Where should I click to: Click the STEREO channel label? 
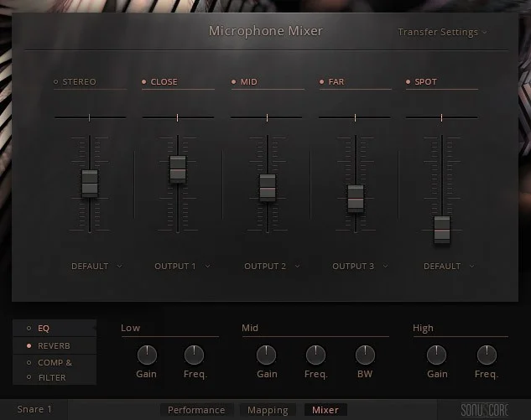tap(79, 82)
